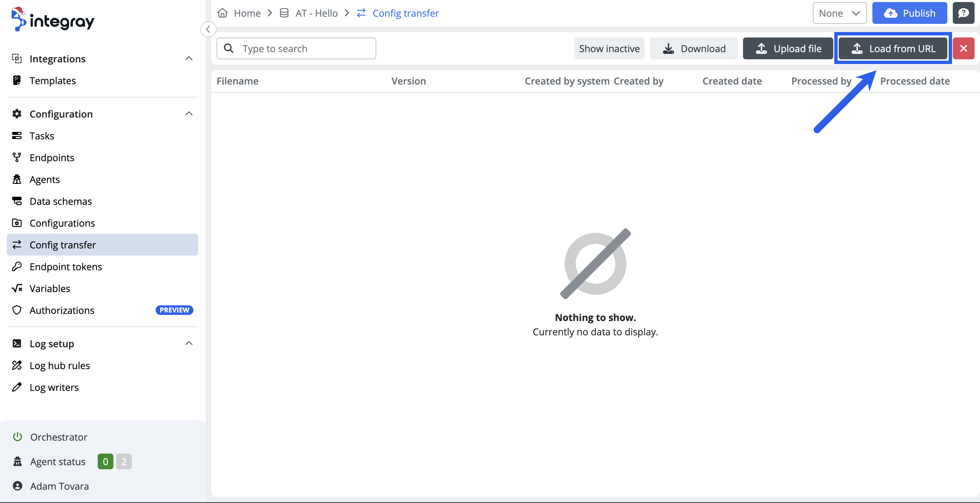Collapse the Configuration section
Image resolution: width=980 pixels, height=503 pixels.
tap(189, 114)
